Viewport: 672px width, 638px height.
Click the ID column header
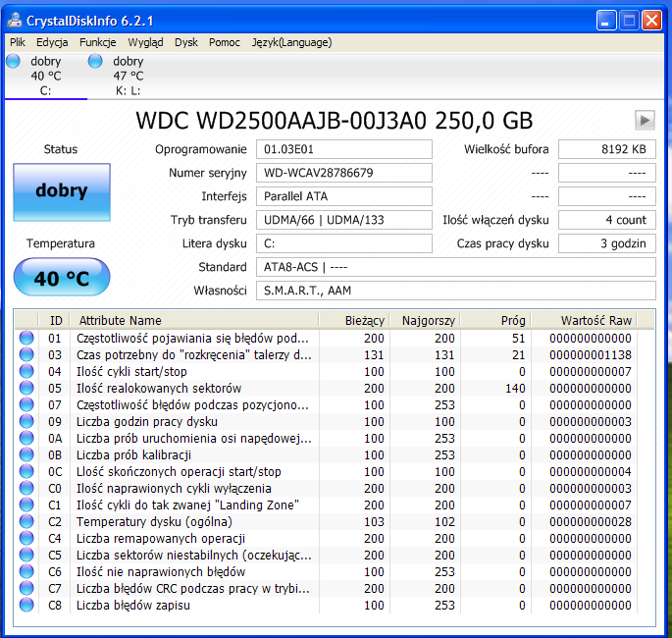click(54, 320)
